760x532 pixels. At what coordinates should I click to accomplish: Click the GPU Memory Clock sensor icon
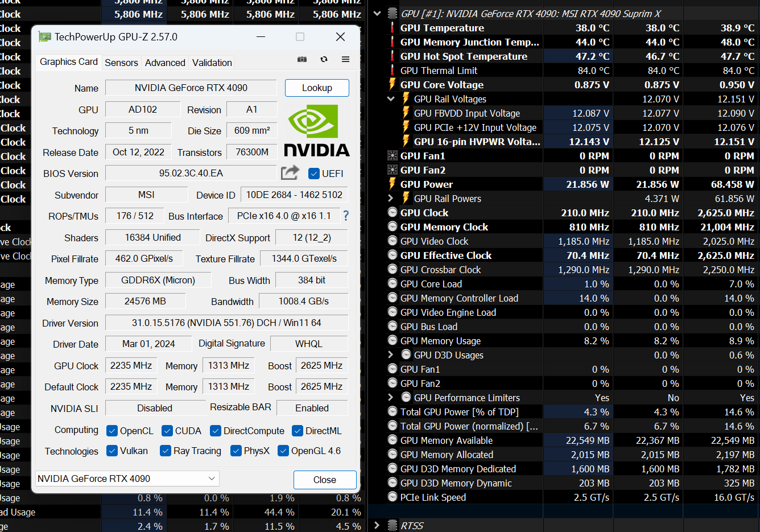click(x=392, y=227)
